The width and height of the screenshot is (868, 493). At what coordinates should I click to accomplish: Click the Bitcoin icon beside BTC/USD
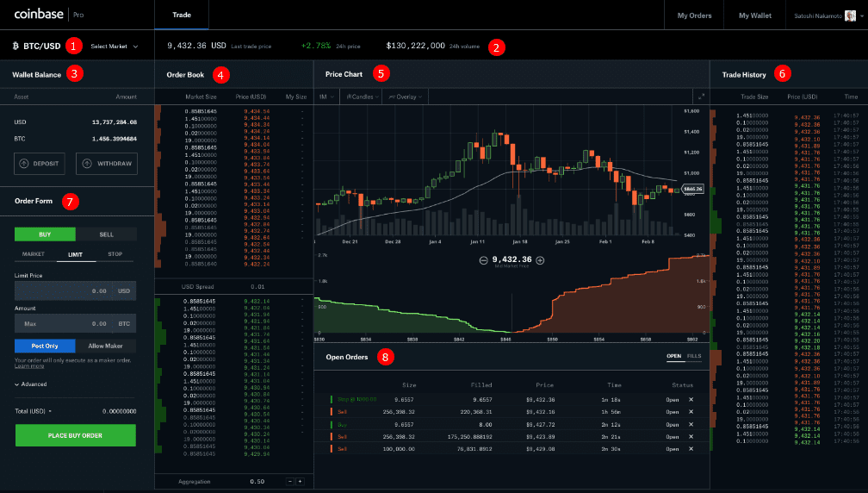[x=16, y=45]
